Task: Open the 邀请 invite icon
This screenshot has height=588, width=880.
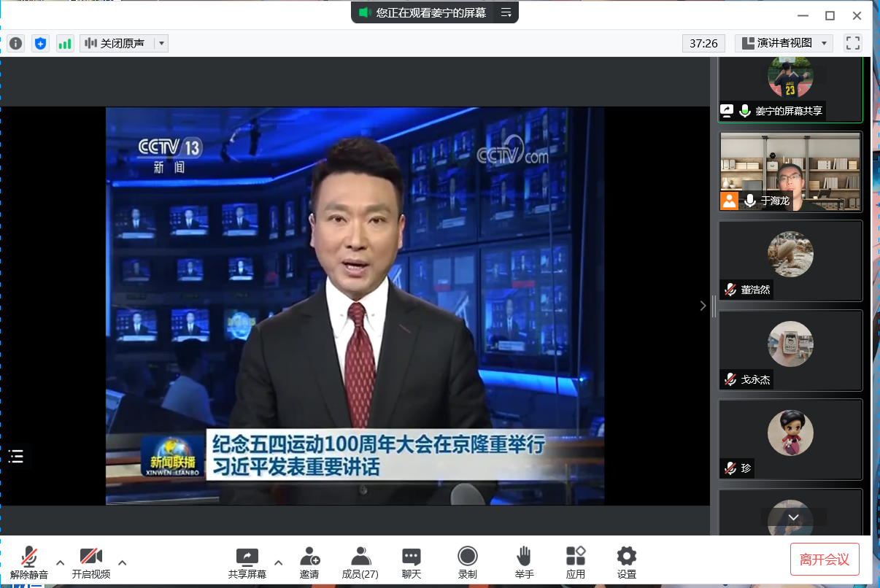Action: pos(309,562)
